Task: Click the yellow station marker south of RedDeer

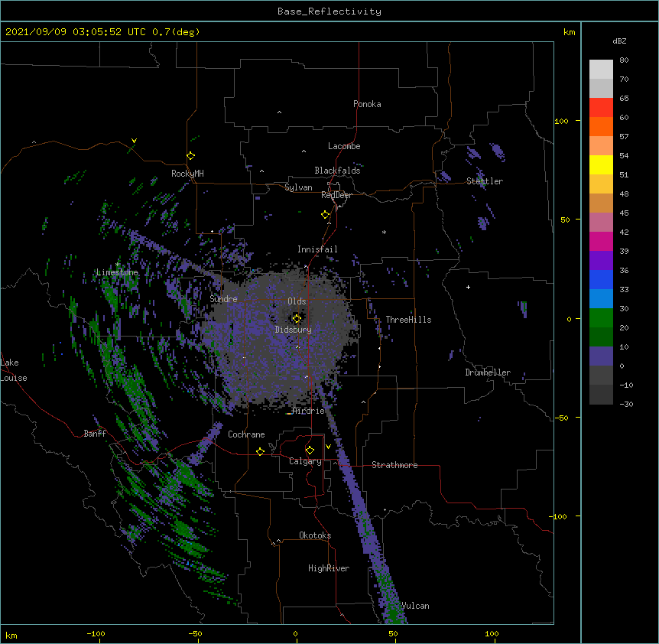Action: point(326,214)
